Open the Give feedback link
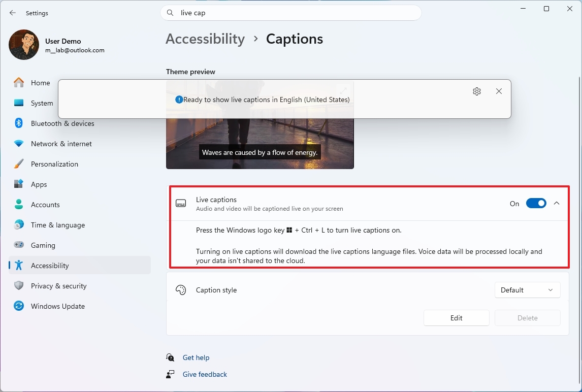 coord(204,374)
